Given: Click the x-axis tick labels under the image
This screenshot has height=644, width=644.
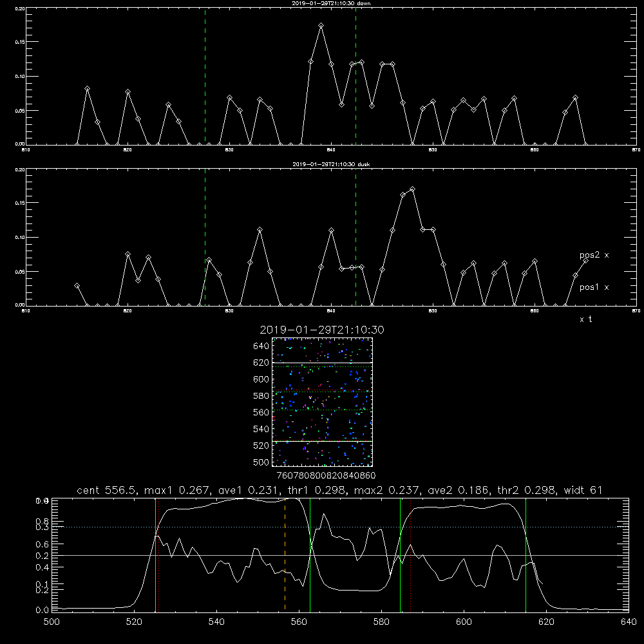Looking at the screenshot, I should click(326, 475).
